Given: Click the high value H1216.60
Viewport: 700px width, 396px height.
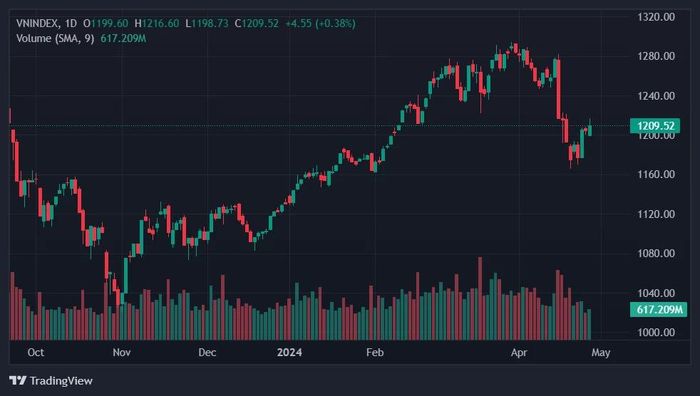Looking at the screenshot, I should click(157, 23).
